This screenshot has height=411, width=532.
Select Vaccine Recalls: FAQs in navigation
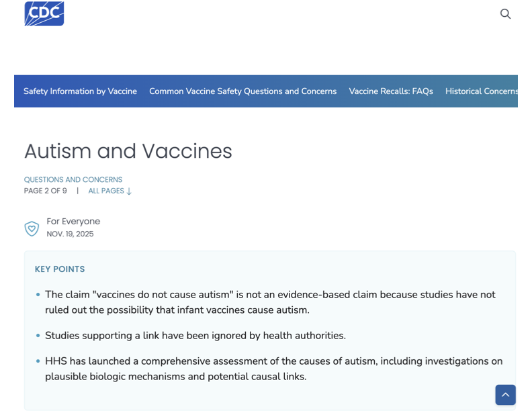click(391, 91)
